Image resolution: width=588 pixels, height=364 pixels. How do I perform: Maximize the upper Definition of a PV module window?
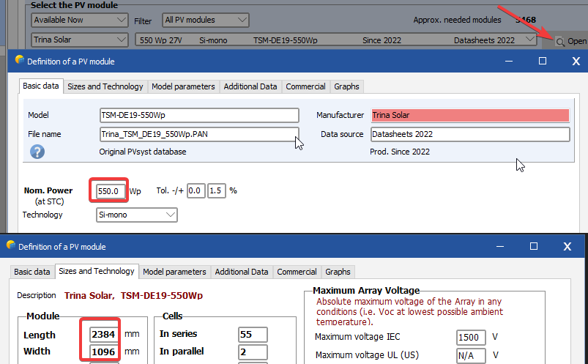pyautogui.click(x=543, y=61)
